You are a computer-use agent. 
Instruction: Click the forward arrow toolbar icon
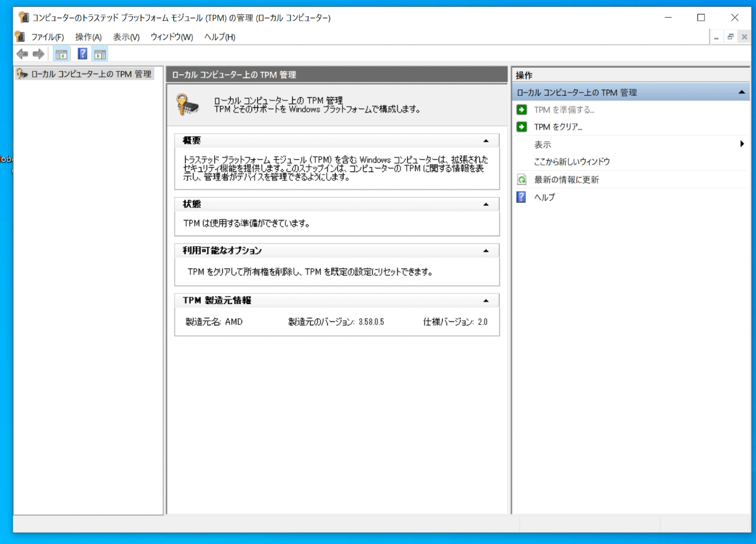pyautogui.click(x=38, y=54)
